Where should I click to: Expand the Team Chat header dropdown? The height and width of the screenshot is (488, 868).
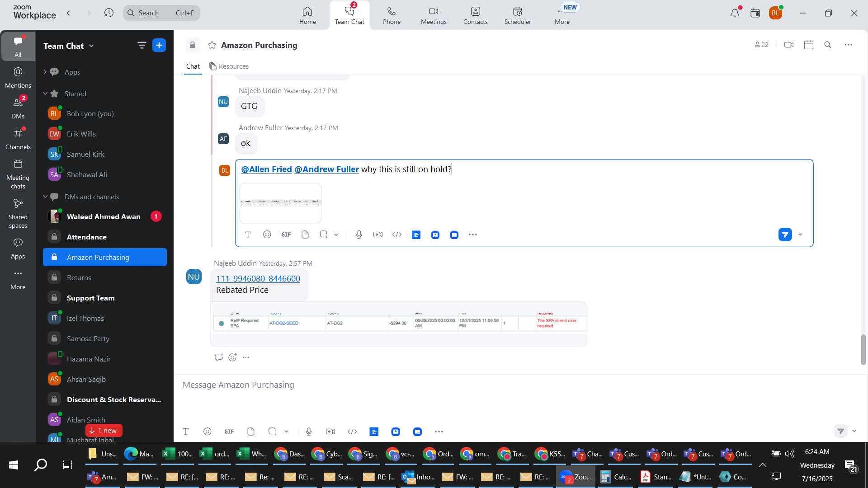point(92,46)
